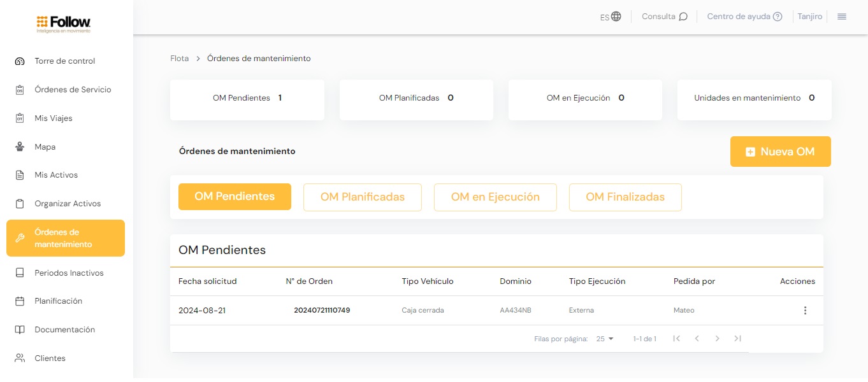Open Organizar Activos clipboard icon
The image size is (868, 382).
[20, 204]
